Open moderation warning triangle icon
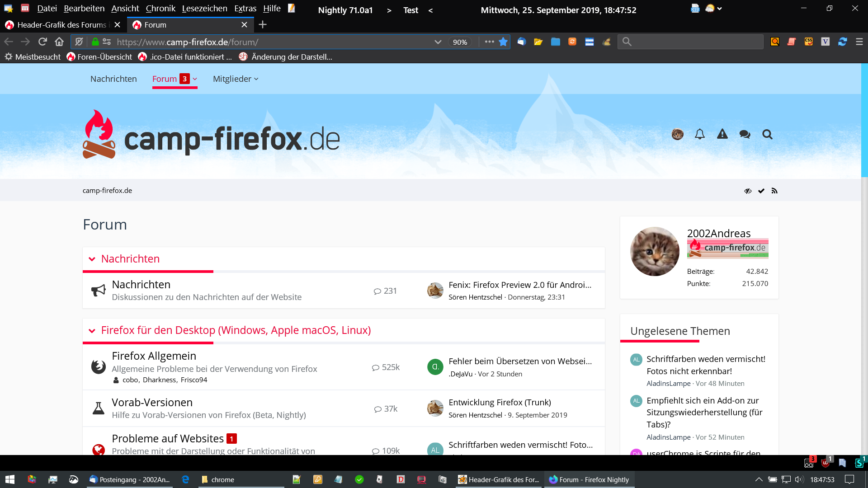868x488 pixels. coord(722,134)
